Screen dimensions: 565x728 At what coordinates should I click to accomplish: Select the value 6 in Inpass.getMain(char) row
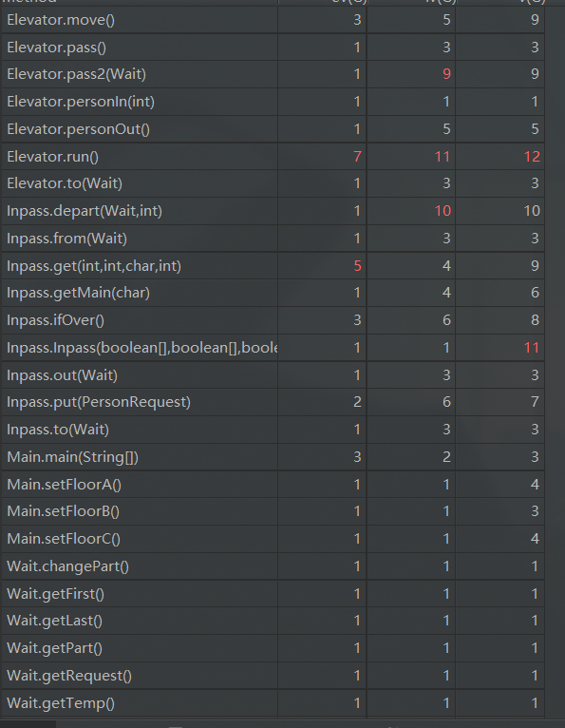535,293
